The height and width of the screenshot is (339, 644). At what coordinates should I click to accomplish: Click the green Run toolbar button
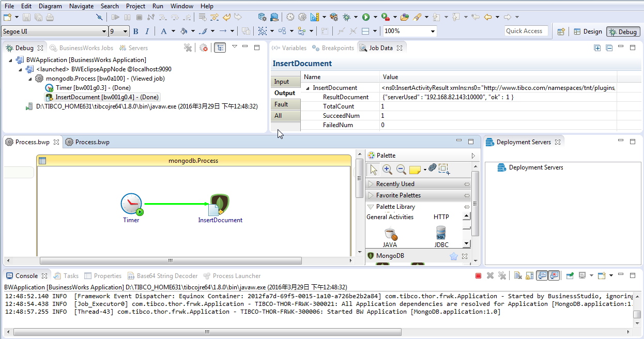pyautogui.click(x=366, y=17)
